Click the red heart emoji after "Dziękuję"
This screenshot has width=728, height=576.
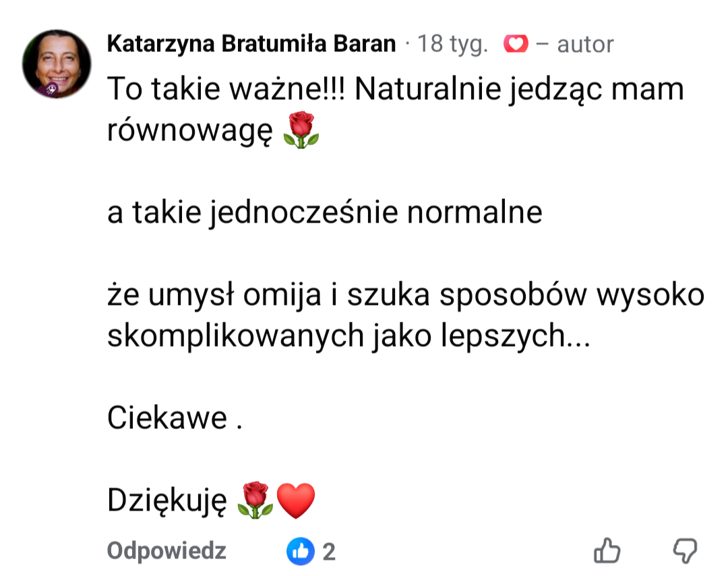(x=296, y=502)
